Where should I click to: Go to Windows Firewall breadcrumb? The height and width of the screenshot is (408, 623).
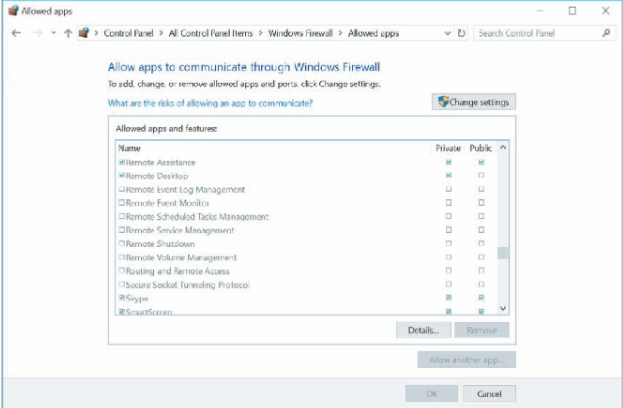click(306, 33)
